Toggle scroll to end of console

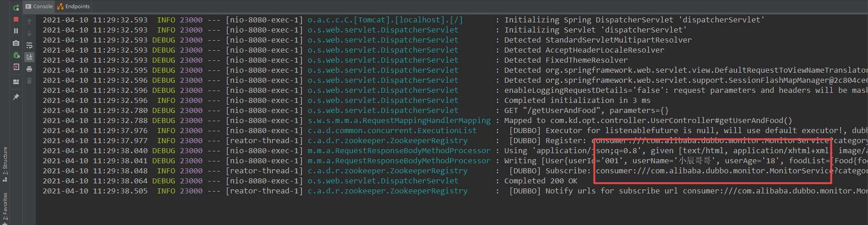tap(29, 57)
